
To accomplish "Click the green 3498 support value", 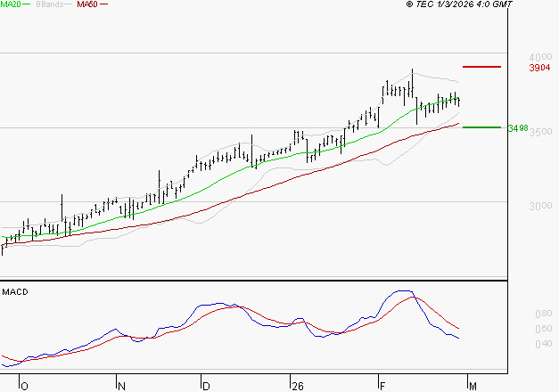I will click(x=518, y=128).
